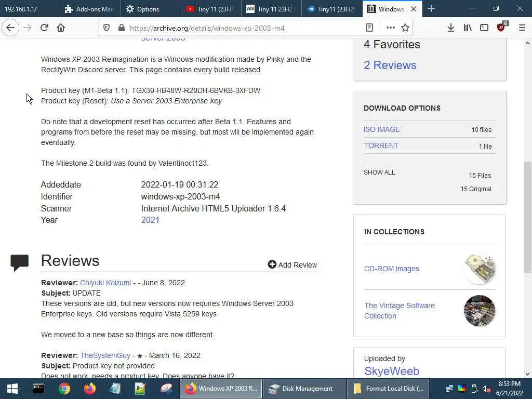The image size is (532, 399).
Task: Open the taskbar clock and date
Action: click(x=510, y=389)
